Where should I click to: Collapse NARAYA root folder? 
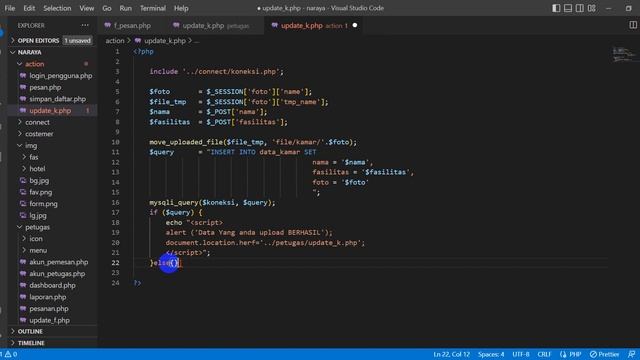tap(29, 52)
